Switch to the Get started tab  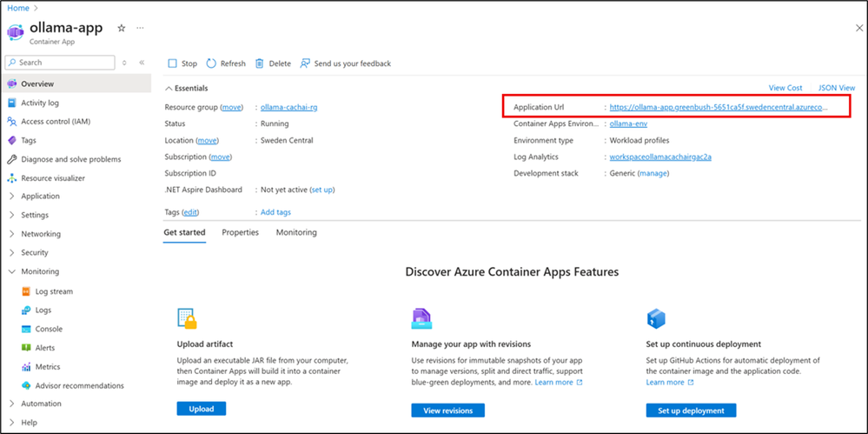184,232
